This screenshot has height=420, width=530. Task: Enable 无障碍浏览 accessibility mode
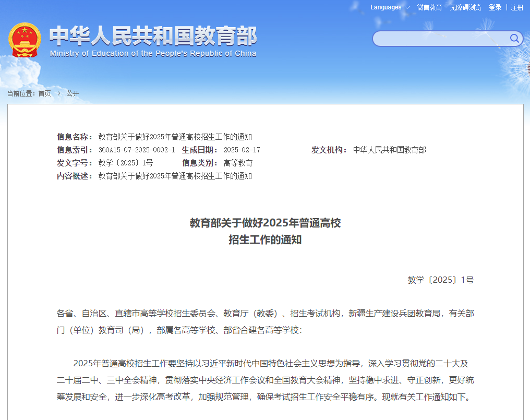465,7
